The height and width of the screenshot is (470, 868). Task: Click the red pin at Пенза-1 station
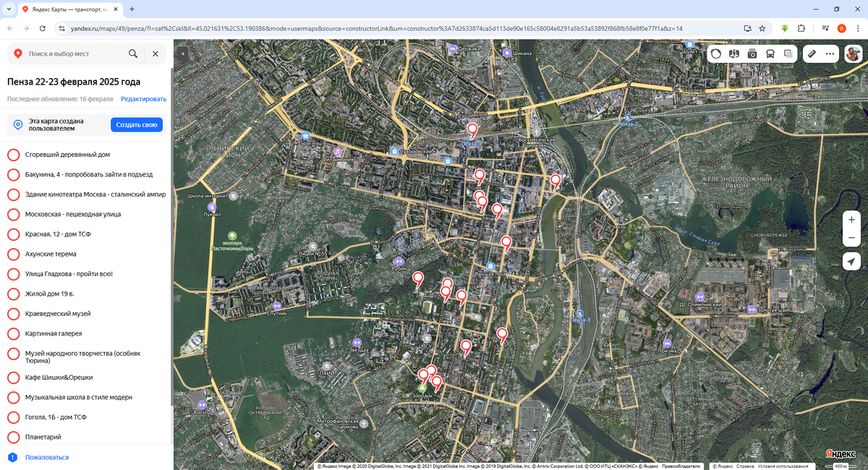[x=472, y=130]
